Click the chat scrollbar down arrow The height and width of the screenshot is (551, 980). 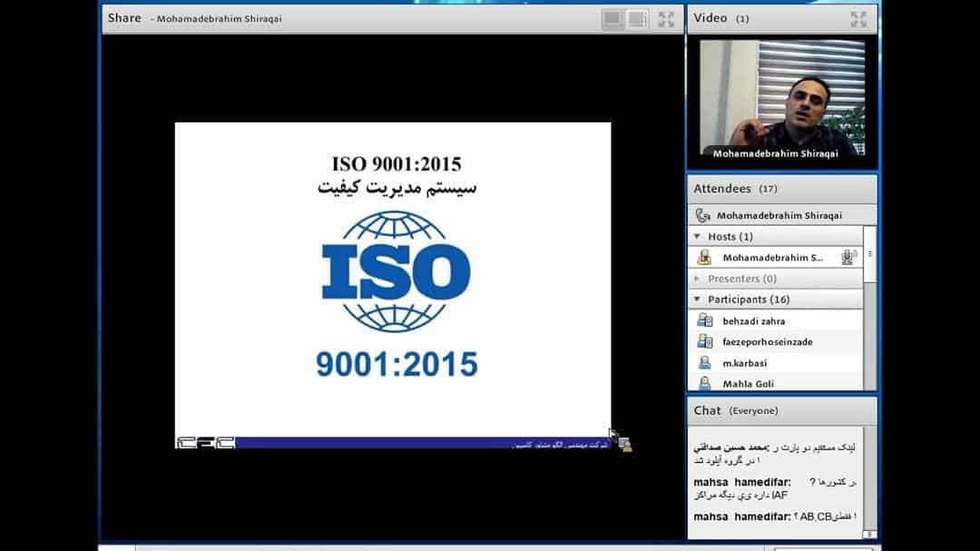868,534
